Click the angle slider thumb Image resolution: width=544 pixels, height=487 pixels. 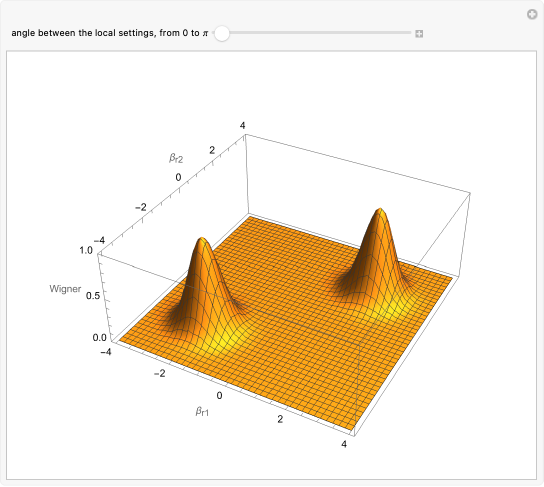222,33
